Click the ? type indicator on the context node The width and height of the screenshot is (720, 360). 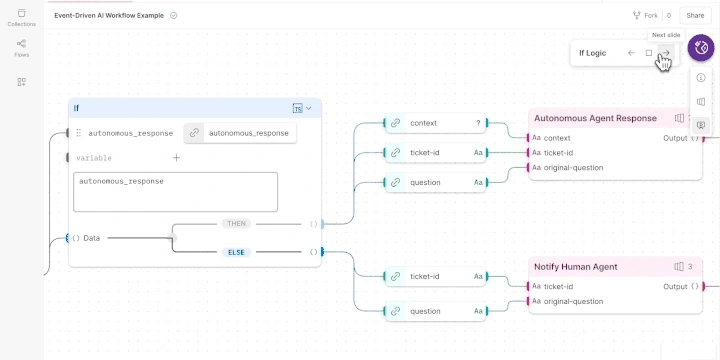[x=478, y=123]
